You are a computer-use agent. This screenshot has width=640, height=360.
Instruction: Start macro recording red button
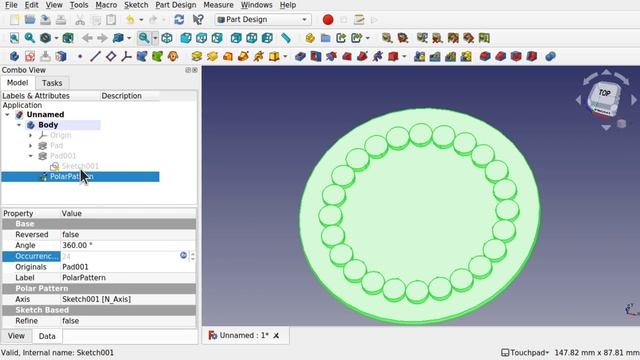pyautogui.click(x=328, y=20)
